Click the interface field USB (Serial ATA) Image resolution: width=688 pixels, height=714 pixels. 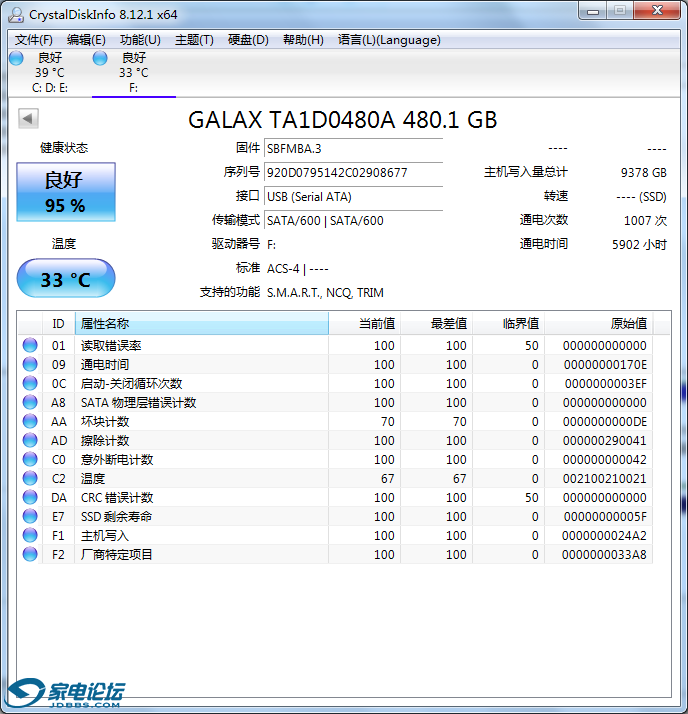click(x=353, y=197)
